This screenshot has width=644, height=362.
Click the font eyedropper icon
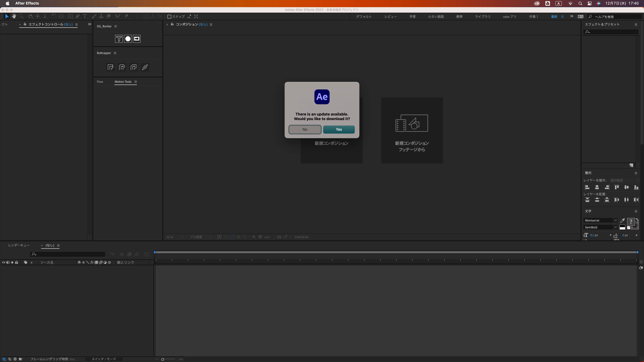click(x=622, y=221)
